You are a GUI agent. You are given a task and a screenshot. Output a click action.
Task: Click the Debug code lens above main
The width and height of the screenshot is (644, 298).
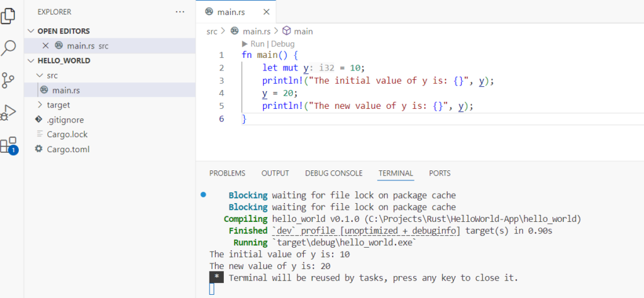(282, 43)
